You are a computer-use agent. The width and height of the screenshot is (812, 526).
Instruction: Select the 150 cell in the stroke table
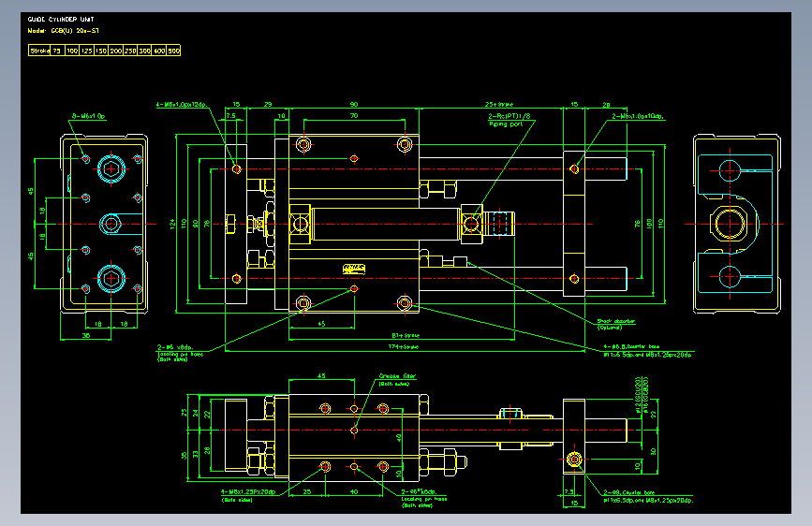(101, 51)
